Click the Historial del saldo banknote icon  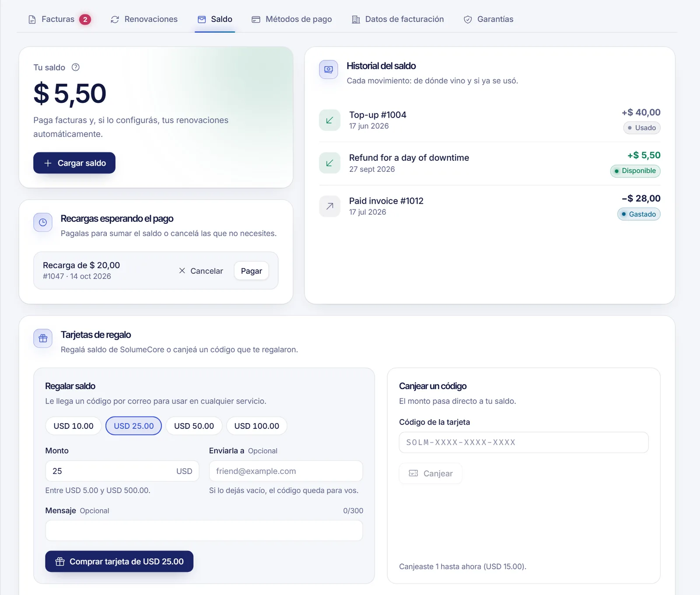tap(329, 70)
